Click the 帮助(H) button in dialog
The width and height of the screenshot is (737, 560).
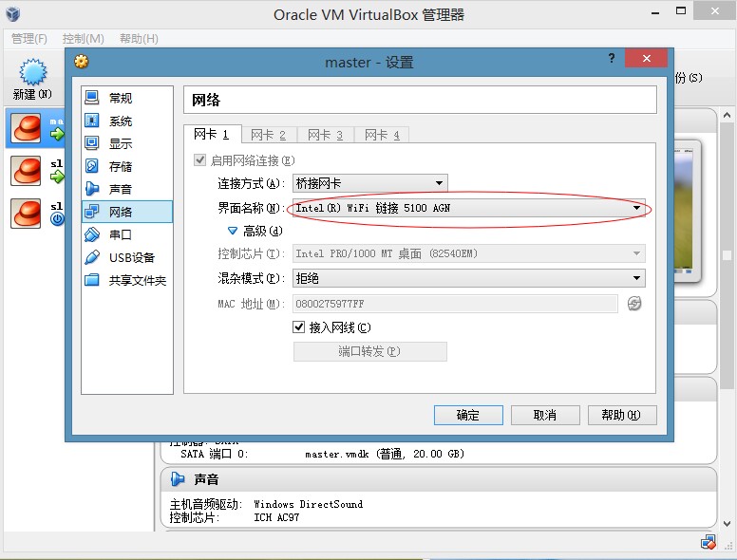point(622,416)
